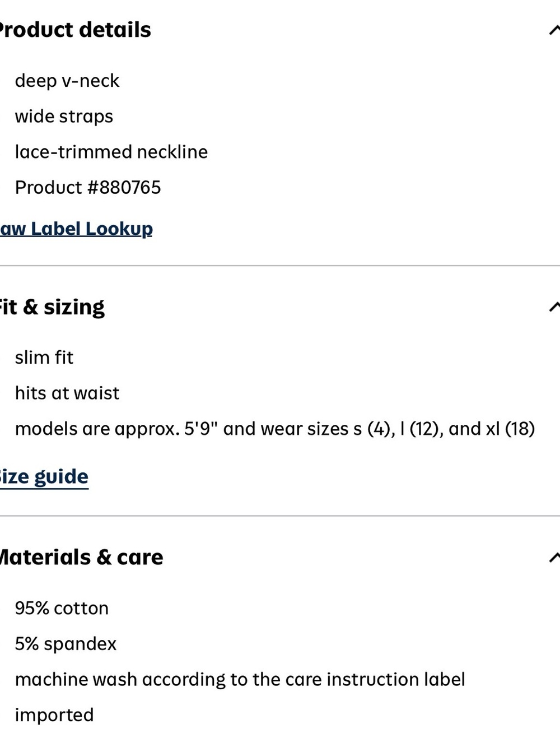Click the lace-trimmed neckline detail

point(111,152)
